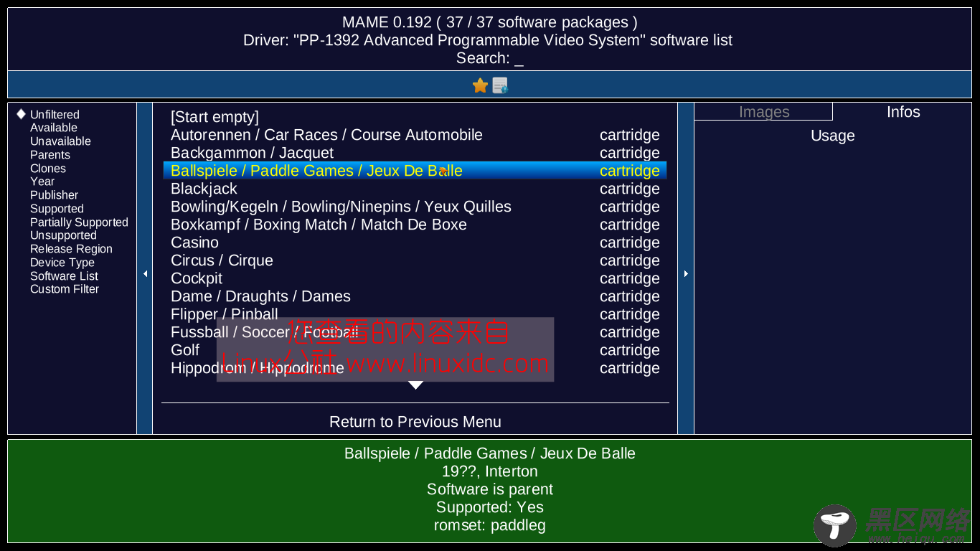Screen dimensions: 980x551
Task: Select Bowling/Kegeln entry
Action: 415,207
